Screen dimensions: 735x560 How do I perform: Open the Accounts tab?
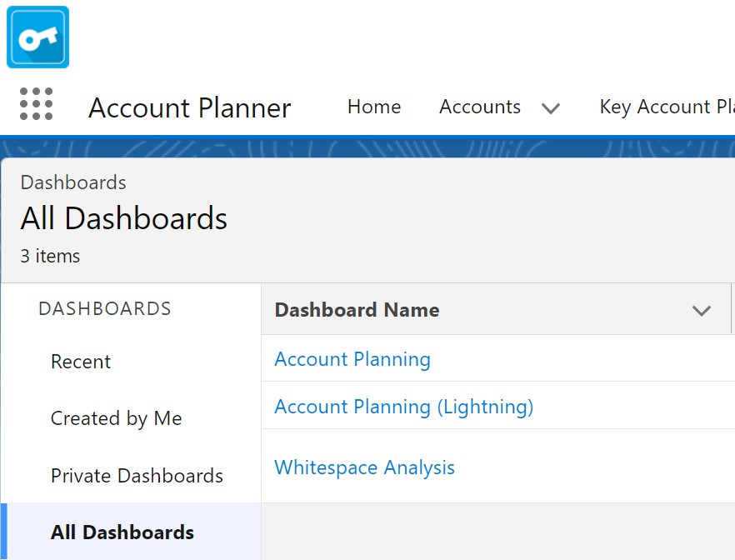(x=479, y=107)
